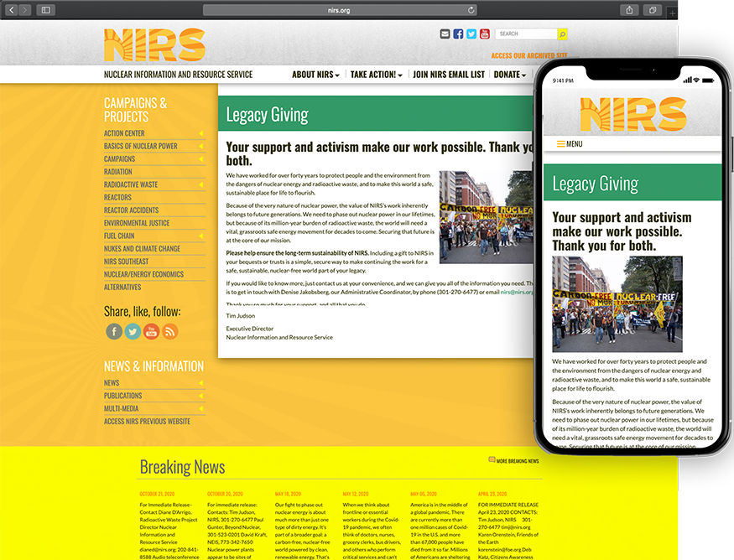The width and height of the screenshot is (734, 560).
Task: Open the DONATE dropdown menu
Action: tap(510, 75)
